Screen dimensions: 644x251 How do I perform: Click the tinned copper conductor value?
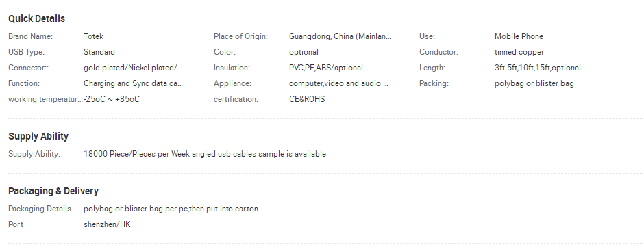click(519, 52)
